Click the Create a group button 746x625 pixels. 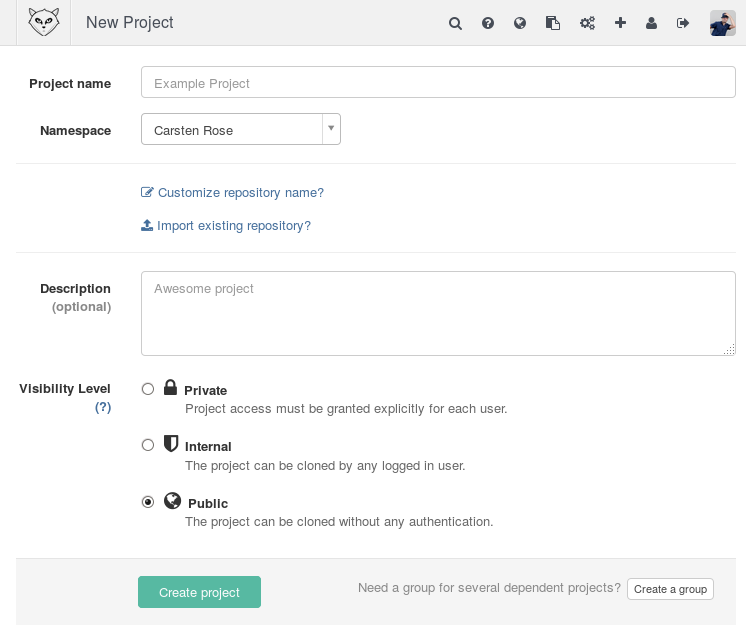point(670,589)
